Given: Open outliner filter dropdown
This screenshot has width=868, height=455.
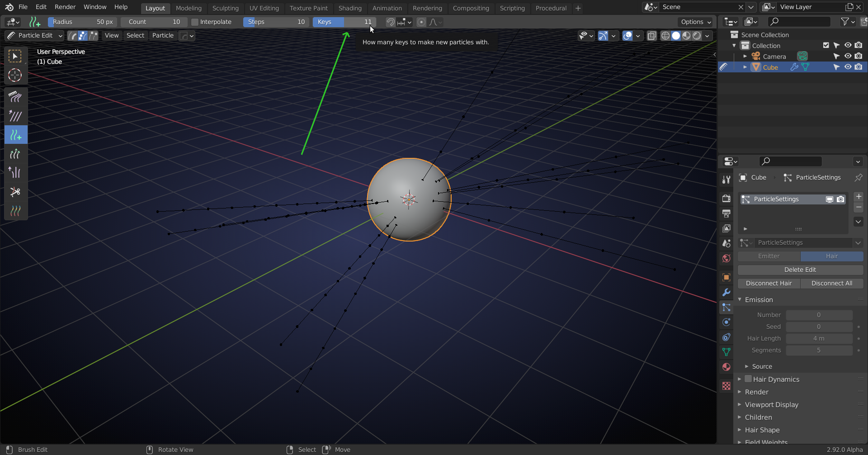Looking at the screenshot, I should coord(847,22).
